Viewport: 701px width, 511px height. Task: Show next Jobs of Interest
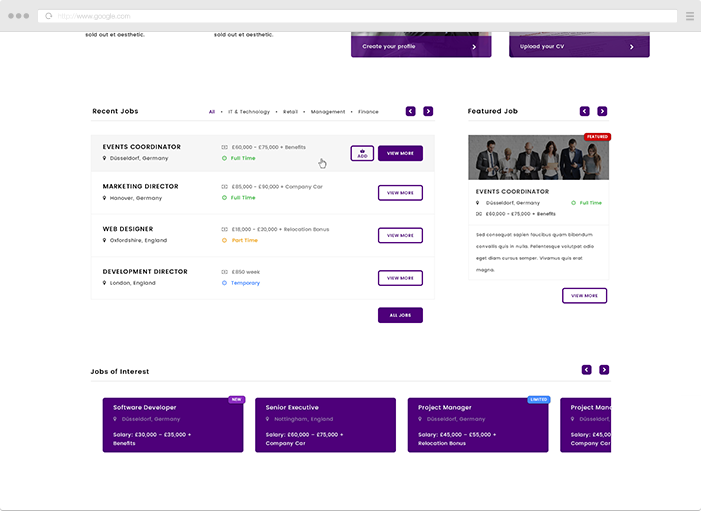tap(604, 370)
